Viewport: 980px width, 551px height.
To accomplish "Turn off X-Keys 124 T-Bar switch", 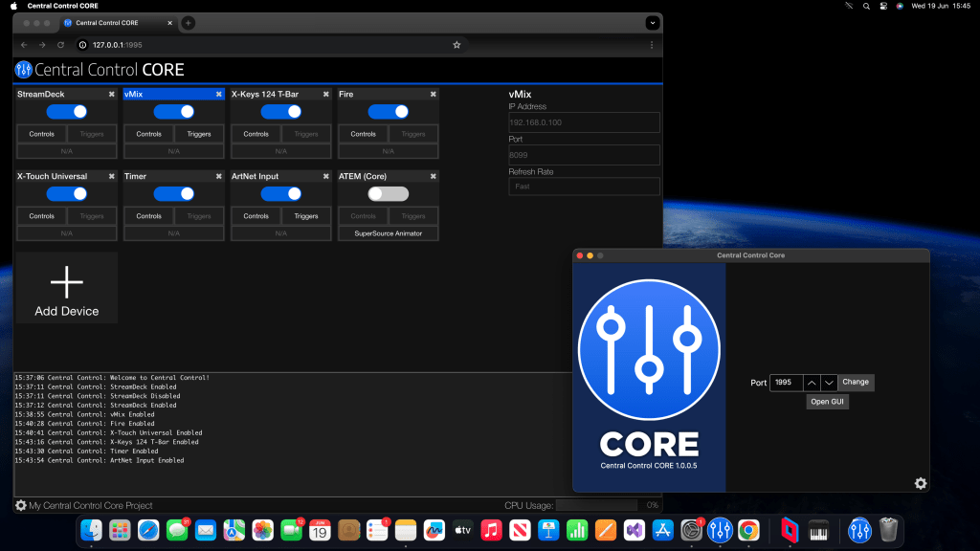I will tap(281, 112).
